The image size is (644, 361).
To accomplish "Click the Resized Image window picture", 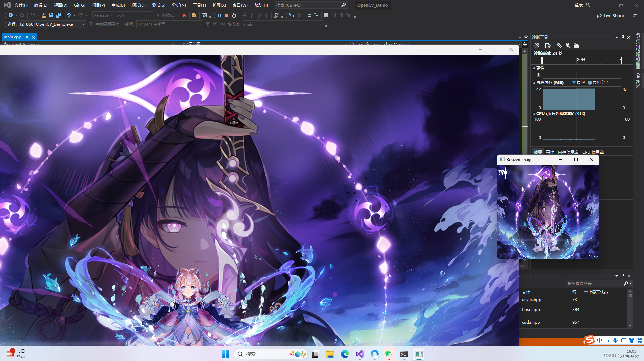I will [548, 212].
